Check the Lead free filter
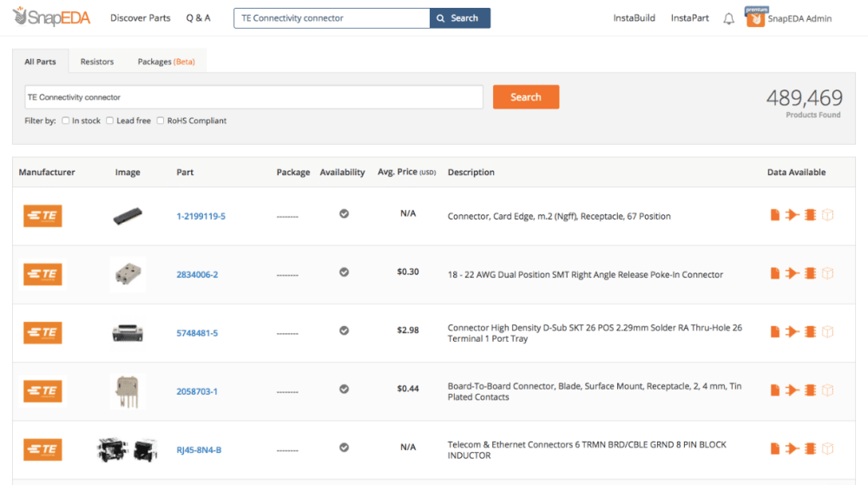The width and height of the screenshot is (868, 485). pos(110,121)
